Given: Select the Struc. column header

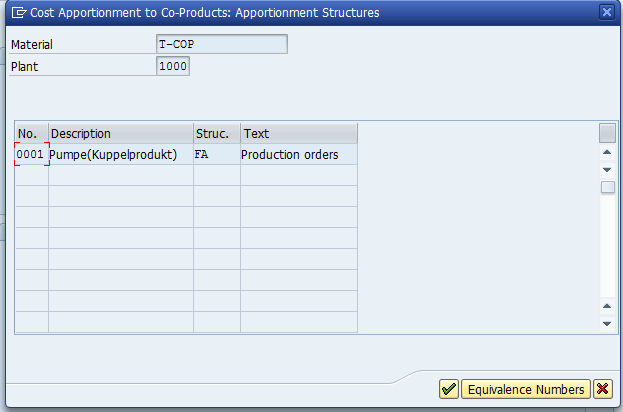Looking at the screenshot, I should click(216, 134).
